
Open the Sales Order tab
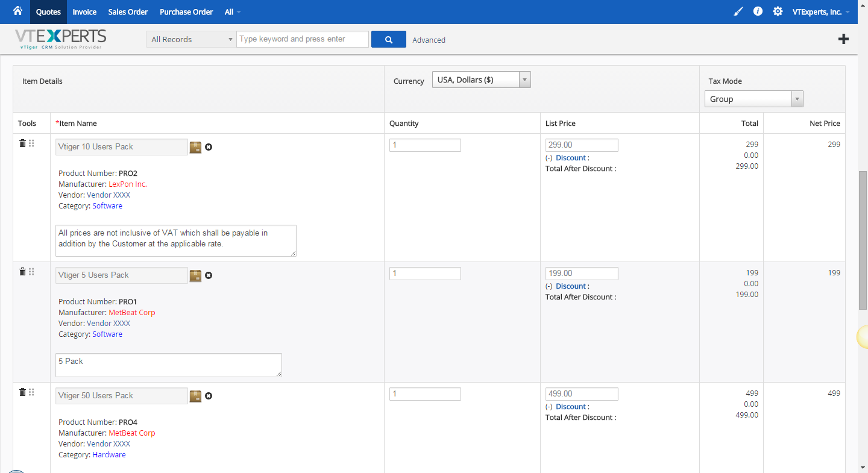(x=128, y=12)
